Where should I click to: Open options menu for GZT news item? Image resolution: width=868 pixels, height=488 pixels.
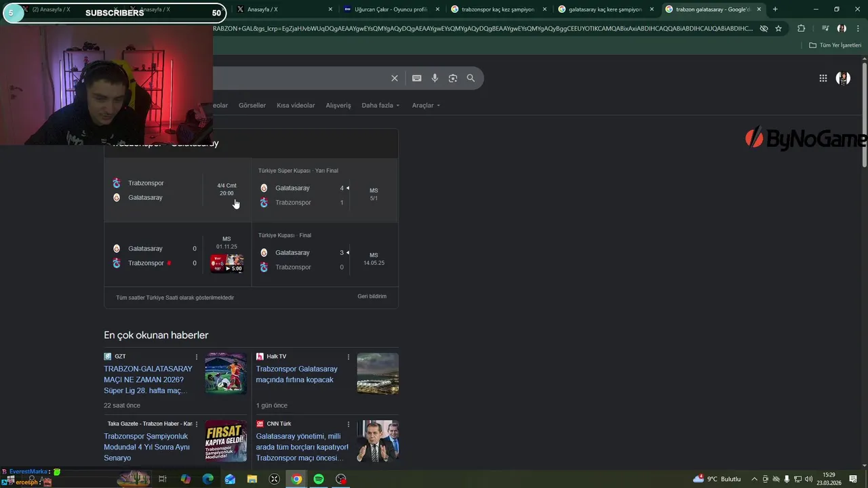point(197,357)
